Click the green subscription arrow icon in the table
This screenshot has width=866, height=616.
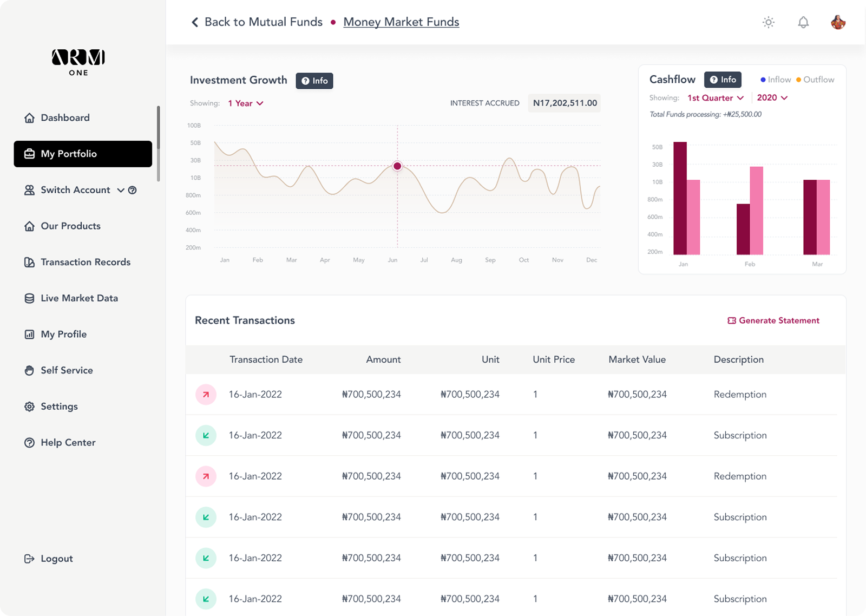(x=206, y=435)
